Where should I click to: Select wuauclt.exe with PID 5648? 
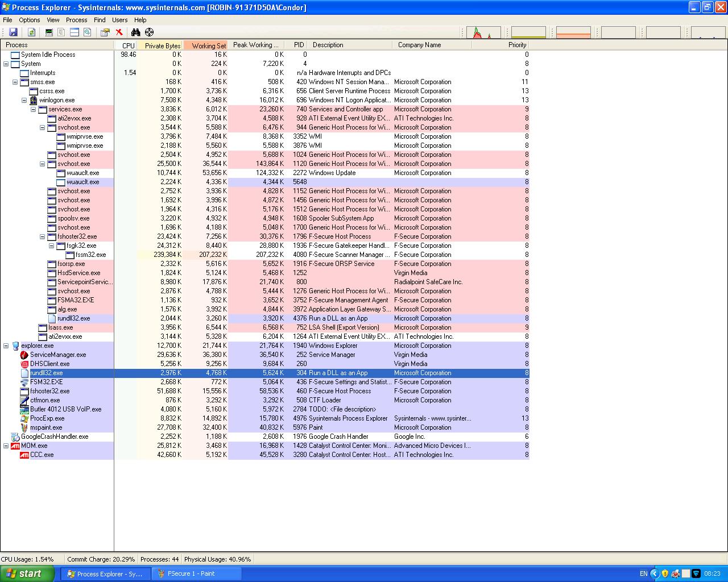coord(82,182)
